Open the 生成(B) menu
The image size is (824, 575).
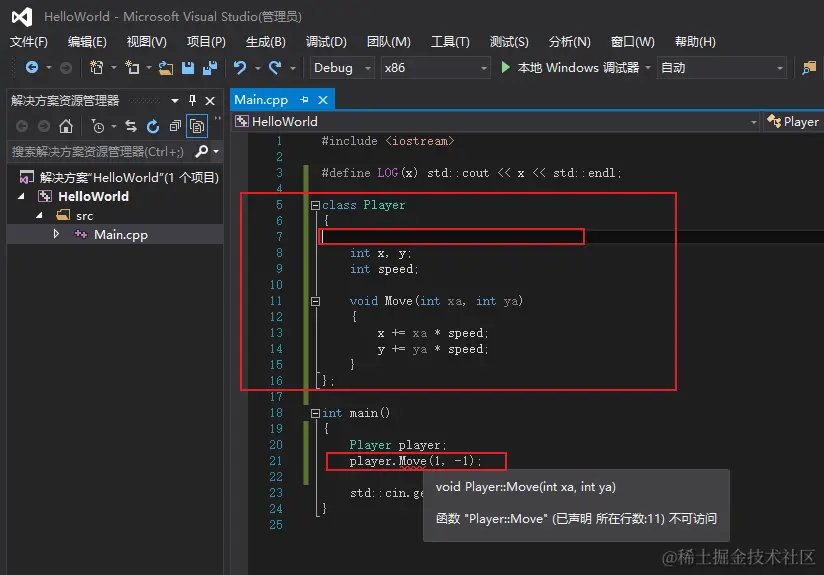pos(265,42)
